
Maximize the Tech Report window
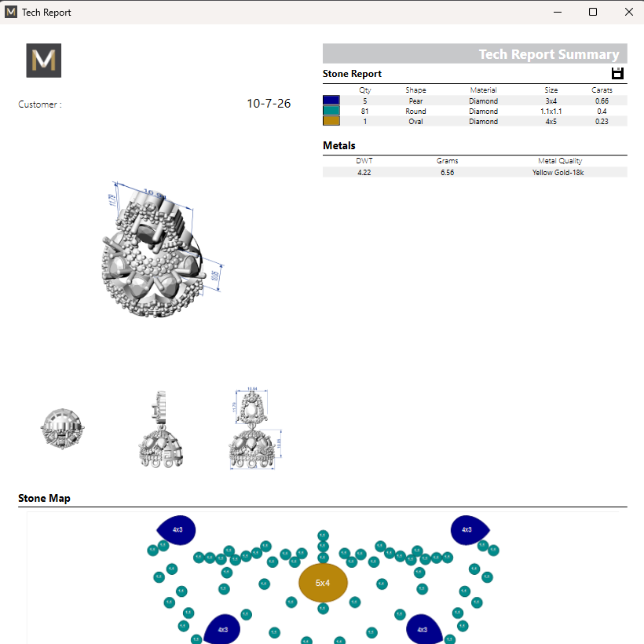pos(593,12)
